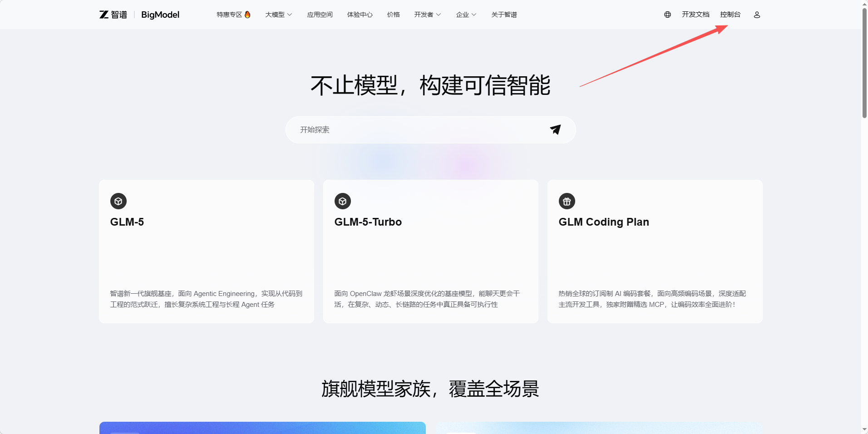Click the Zhipu Z logo icon

pyautogui.click(x=104, y=15)
